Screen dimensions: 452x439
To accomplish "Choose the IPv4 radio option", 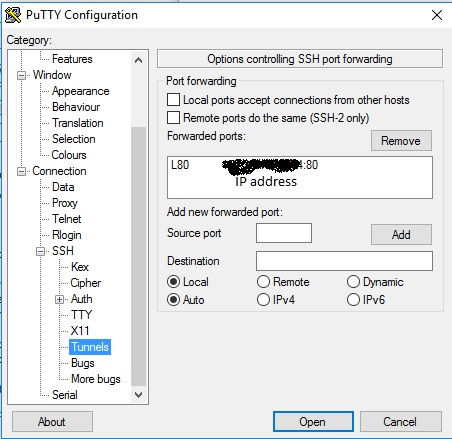I will click(x=263, y=300).
